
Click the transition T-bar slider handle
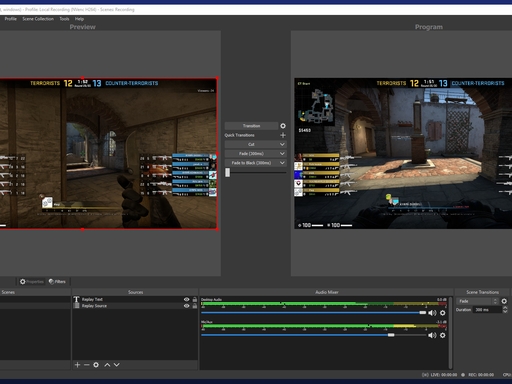click(x=227, y=172)
